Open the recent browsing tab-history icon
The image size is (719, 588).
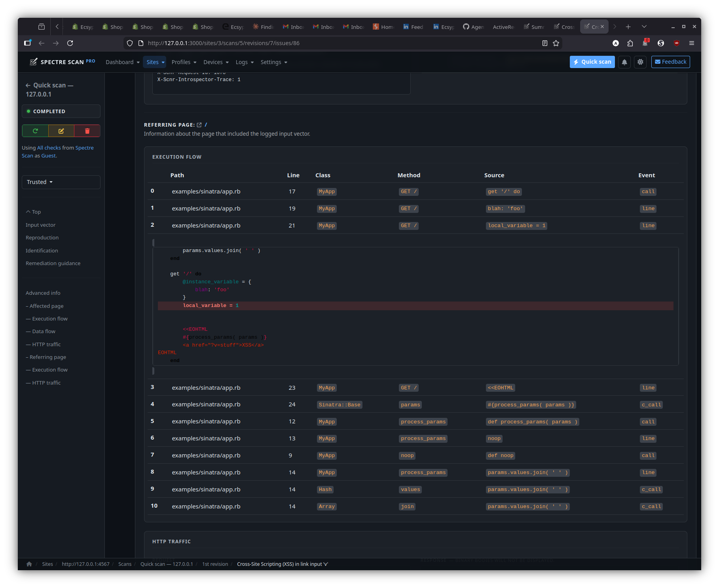coord(42,27)
